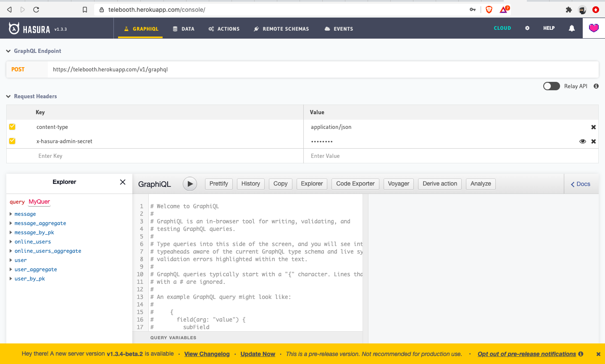The height and width of the screenshot is (364, 605).
Task: Click the pink heart icon
Action: [594, 28]
